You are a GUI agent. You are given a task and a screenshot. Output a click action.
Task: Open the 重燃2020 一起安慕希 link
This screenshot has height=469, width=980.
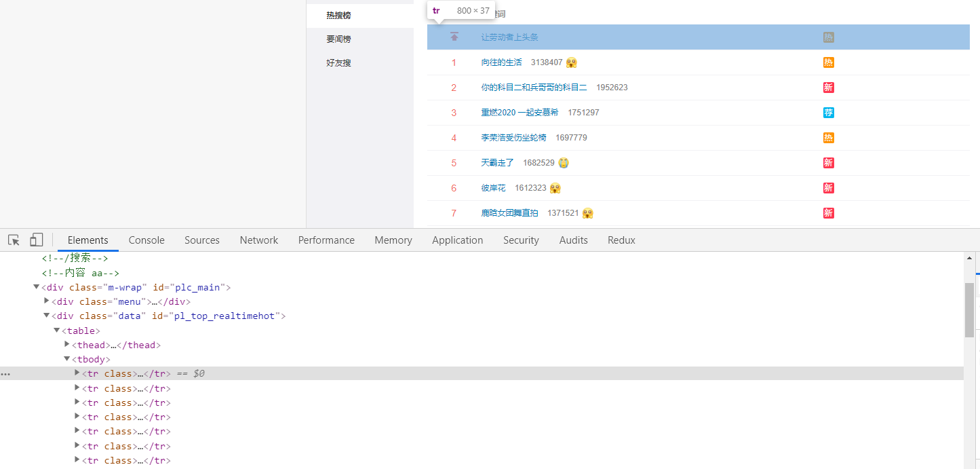tap(520, 113)
